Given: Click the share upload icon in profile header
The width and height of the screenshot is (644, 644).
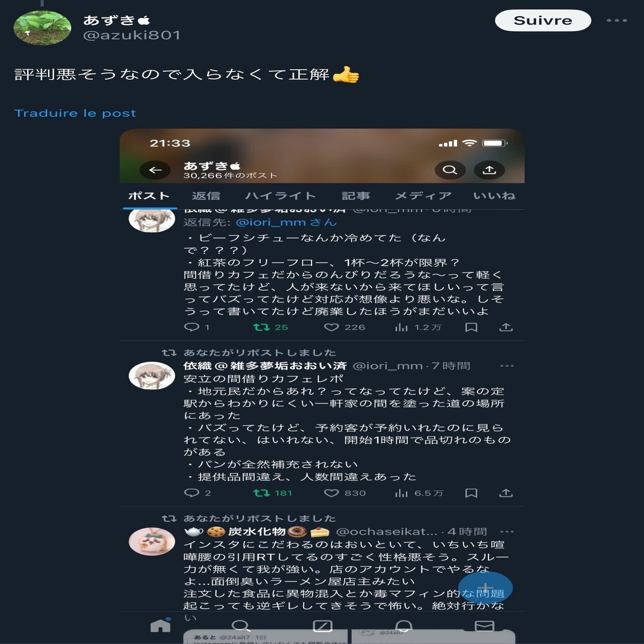Looking at the screenshot, I should click(490, 170).
